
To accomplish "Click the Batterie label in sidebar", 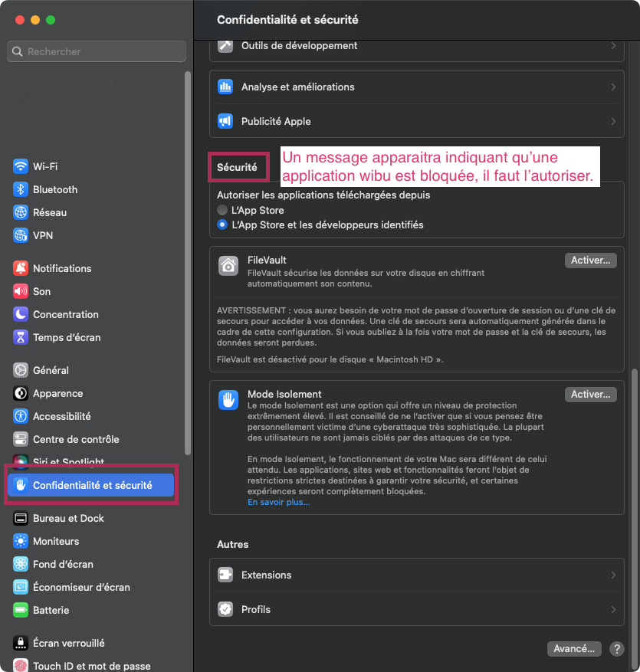I will click(x=51, y=610).
